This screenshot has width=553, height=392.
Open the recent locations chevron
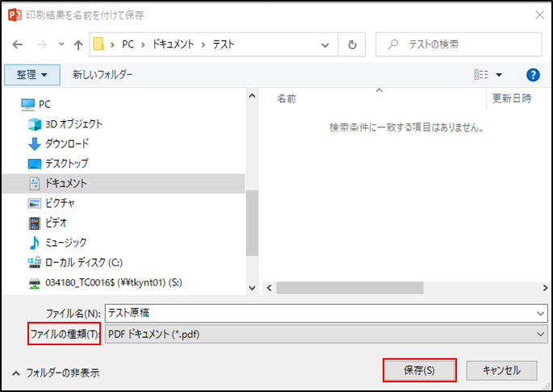pos(61,44)
